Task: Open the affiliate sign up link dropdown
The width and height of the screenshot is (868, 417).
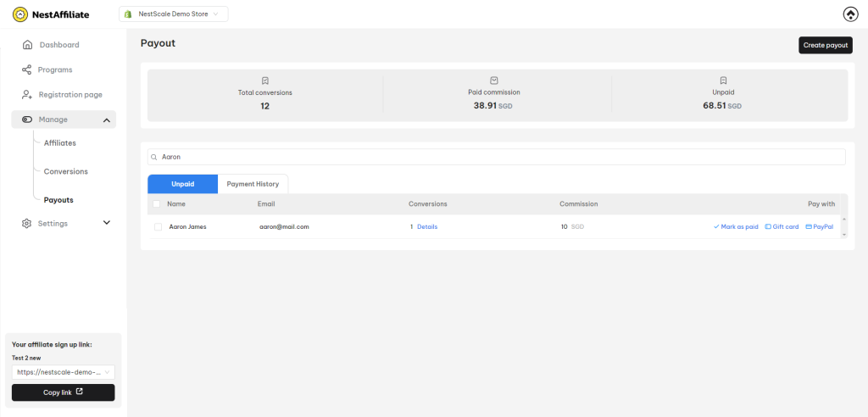Action: 63,372
